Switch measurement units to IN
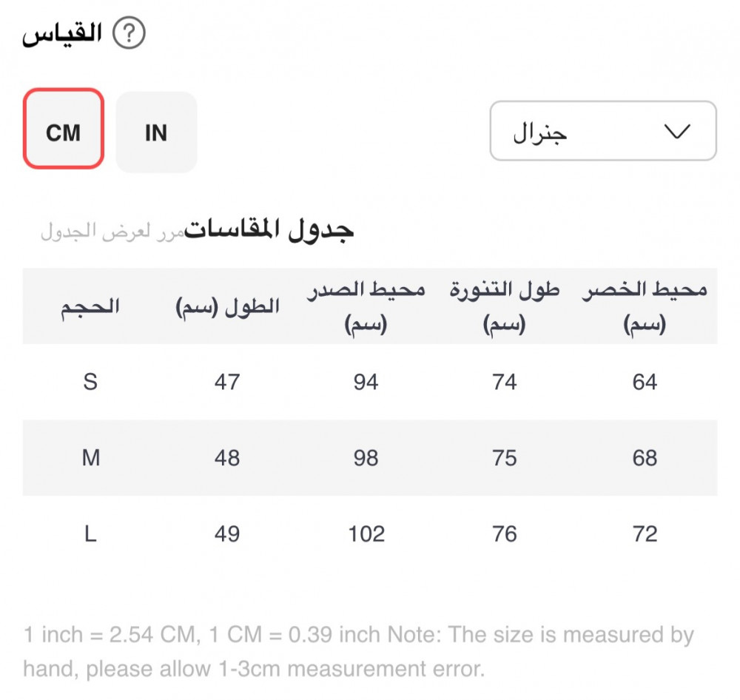The width and height of the screenshot is (740, 700). (156, 132)
